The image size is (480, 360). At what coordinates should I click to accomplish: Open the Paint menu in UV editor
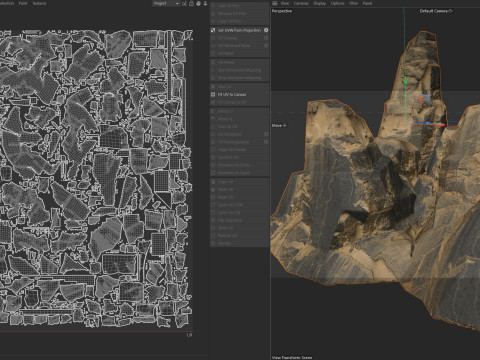[23, 3]
